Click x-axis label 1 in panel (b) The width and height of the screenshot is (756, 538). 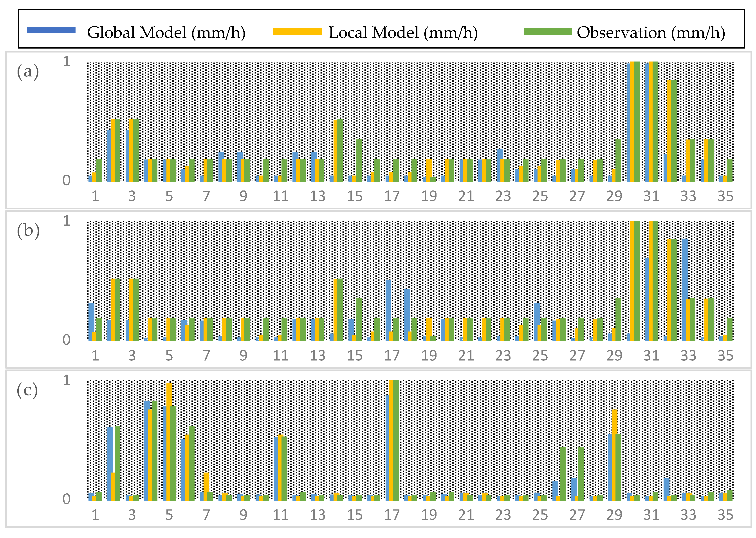95,355
